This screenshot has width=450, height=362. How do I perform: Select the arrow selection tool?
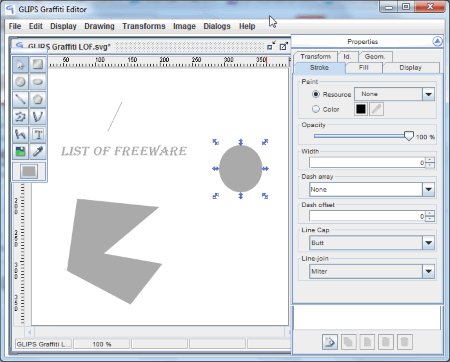(x=20, y=64)
